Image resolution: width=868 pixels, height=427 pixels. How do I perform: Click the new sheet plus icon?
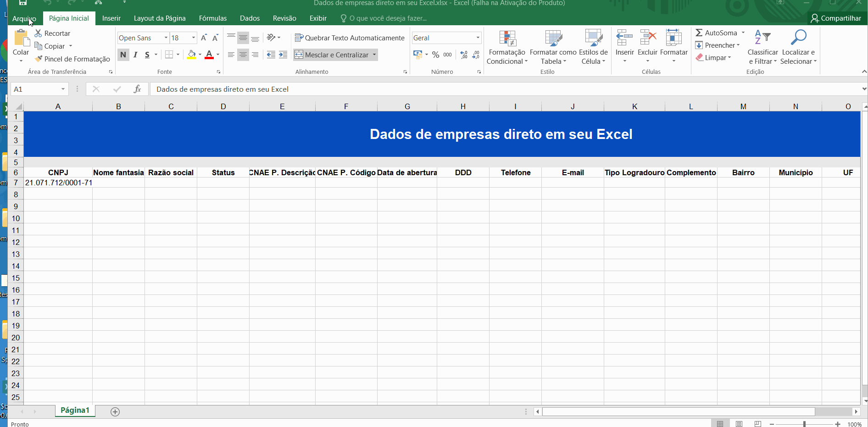(x=115, y=412)
